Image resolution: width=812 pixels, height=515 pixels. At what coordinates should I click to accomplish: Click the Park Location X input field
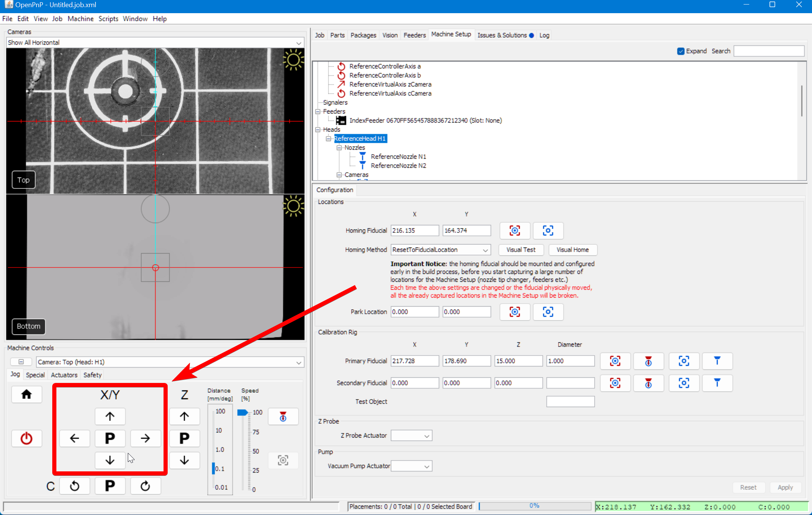415,311
